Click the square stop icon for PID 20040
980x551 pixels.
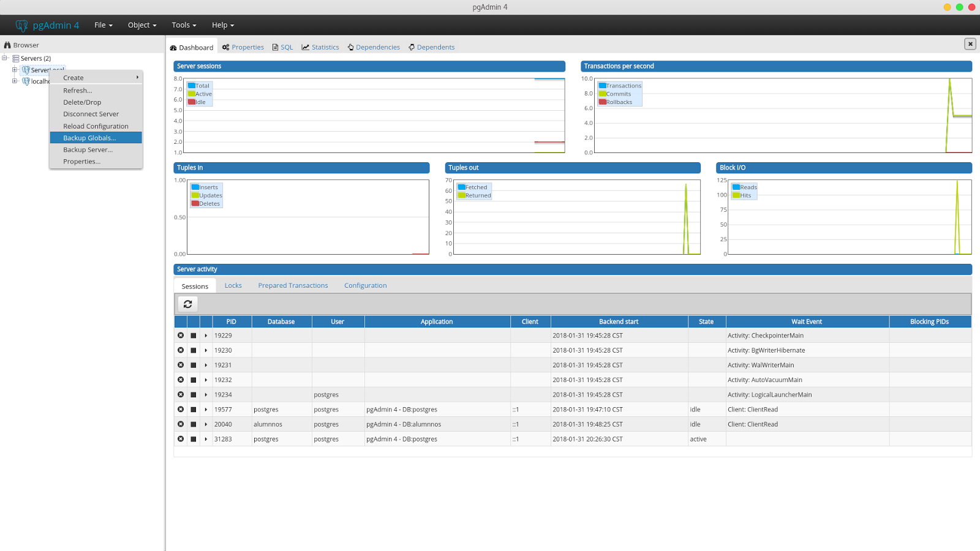[194, 424]
